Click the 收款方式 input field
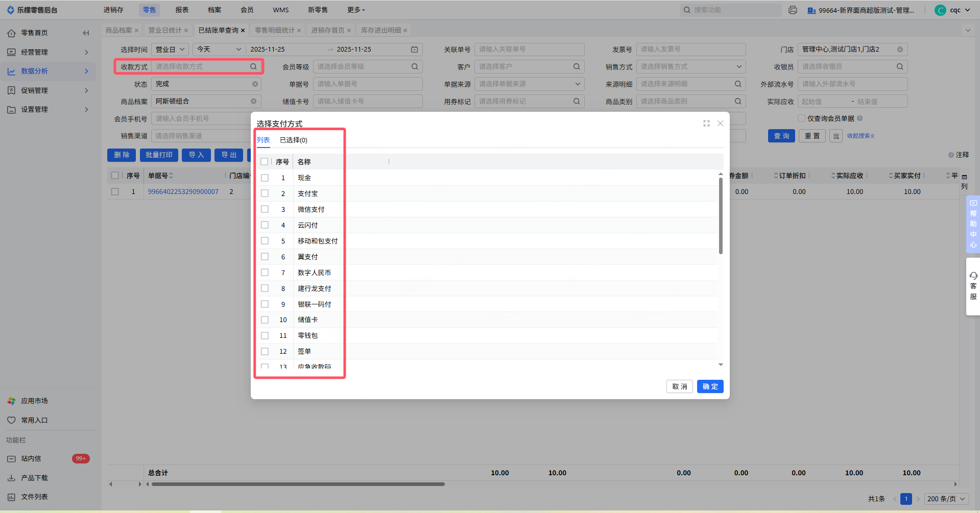Image resolution: width=980 pixels, height=513 pixels. point(206,67)
